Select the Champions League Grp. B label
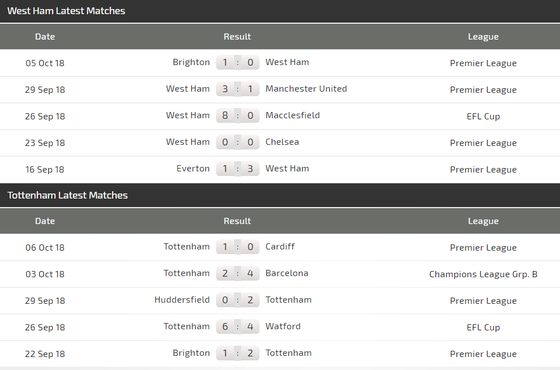 pyautogui.click(x=483, y=274)
